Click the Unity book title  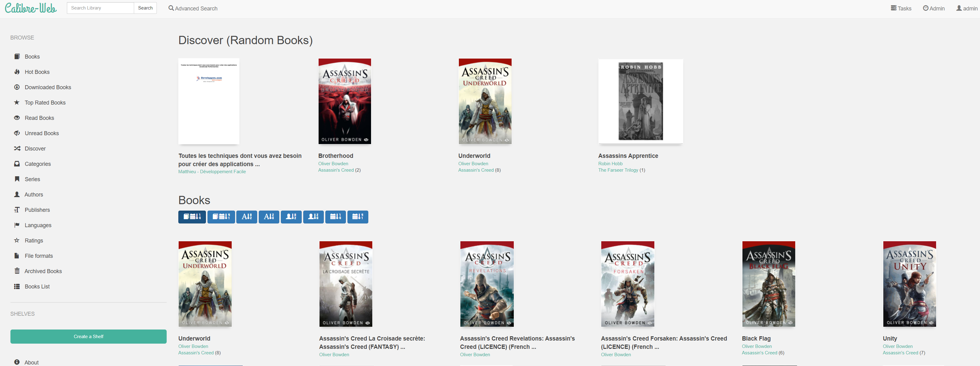pyautogui.click(x=890, y=338)
